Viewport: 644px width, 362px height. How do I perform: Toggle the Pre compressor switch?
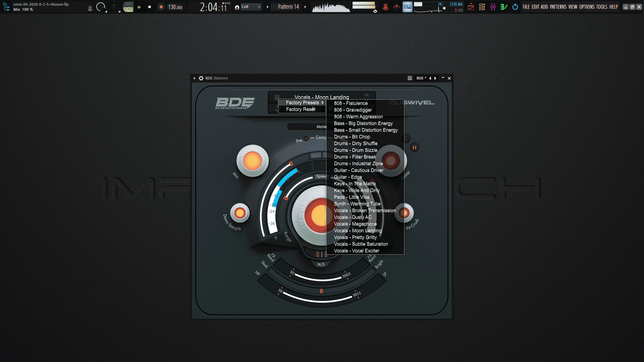(306, 138)
